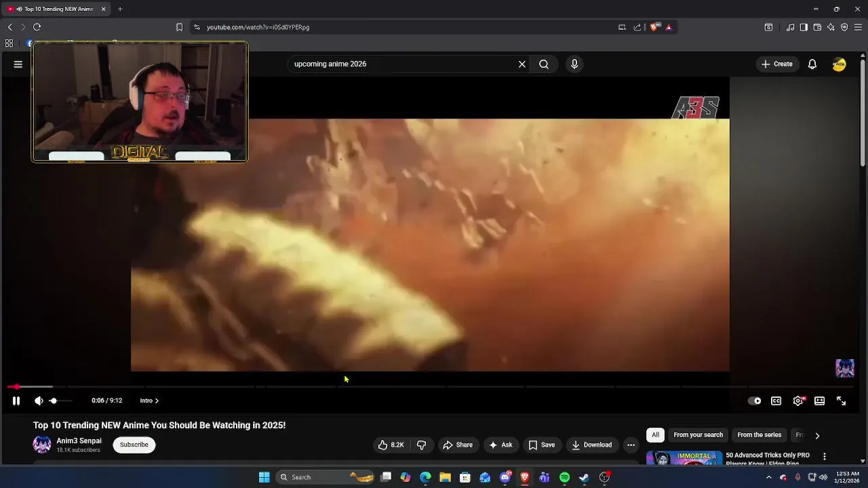Search with voice microphone

pyautogui.click(x=574, y=64)
